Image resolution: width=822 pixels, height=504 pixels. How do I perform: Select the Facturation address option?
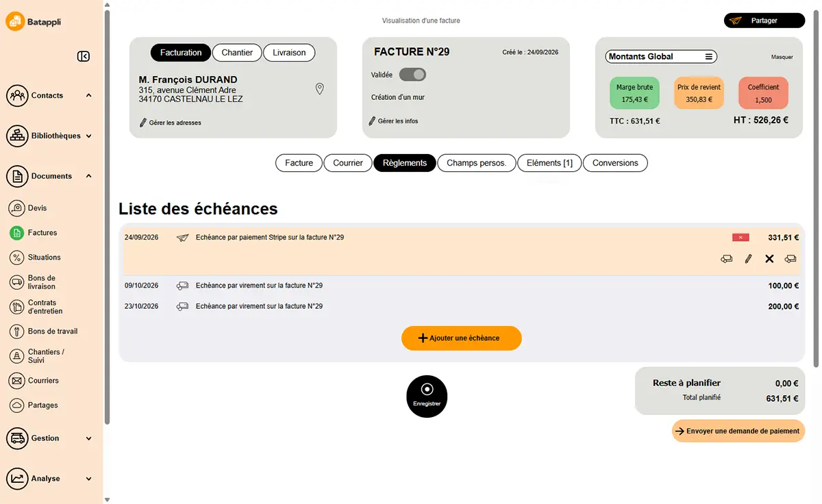tap(181, 53)
